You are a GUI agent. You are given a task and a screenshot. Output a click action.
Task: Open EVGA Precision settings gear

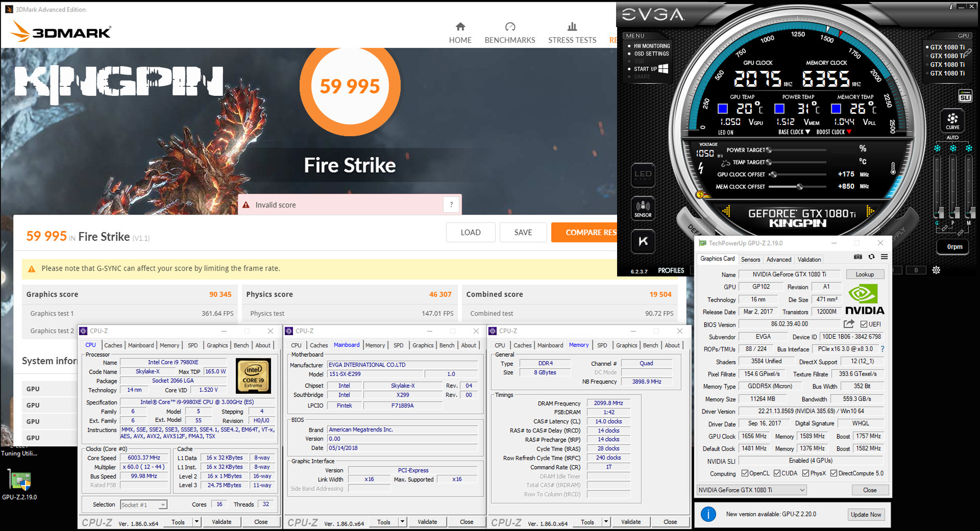(x=936, y=270)
